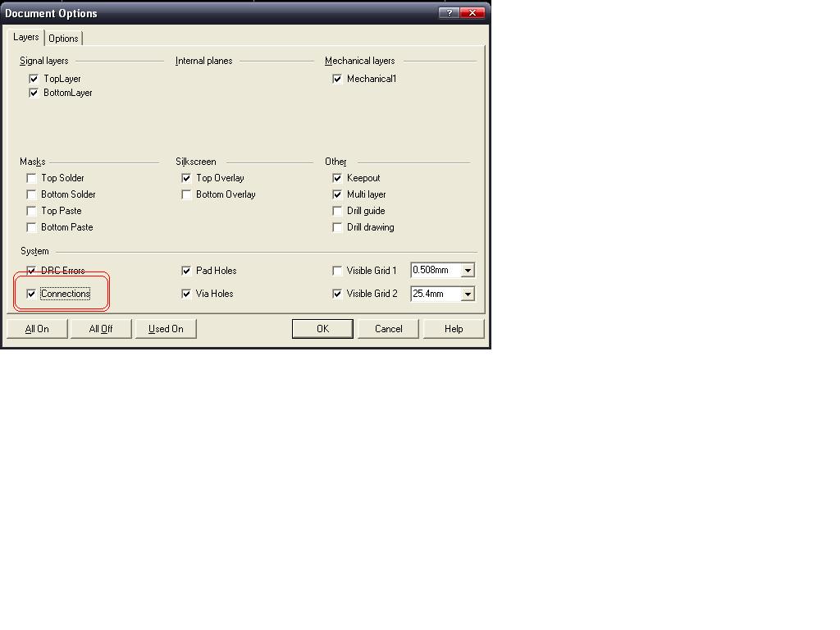The width and height of the screenshot is (840, 630).
Task: Disable Visible Grid 2 checkbox
Action: [337, 294]
